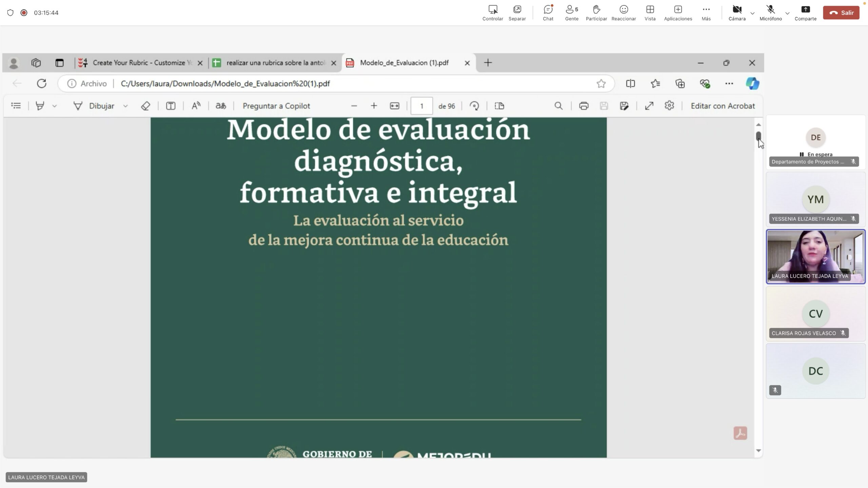868x488 pixels.
Task: Click the PDF vertical scrollbar thumb
Action: pyautogui.click(x=758, y=137)
